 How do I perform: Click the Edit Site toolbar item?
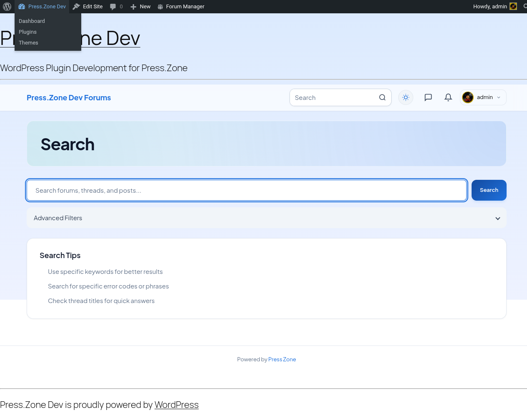(x=87, y=7)
